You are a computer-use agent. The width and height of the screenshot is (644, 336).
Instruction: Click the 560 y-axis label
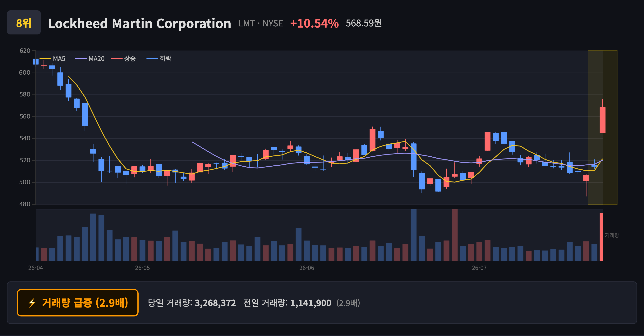click(x=25, y=117)
